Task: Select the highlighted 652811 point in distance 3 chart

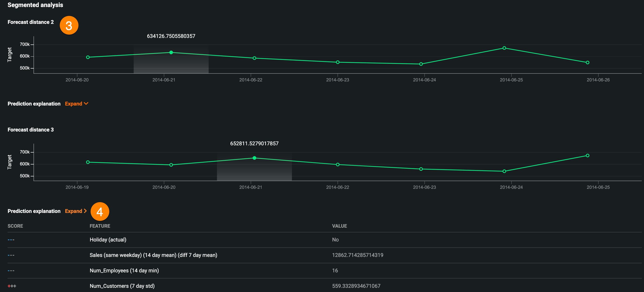Action: pyautogui.click(x=254, y=158)
